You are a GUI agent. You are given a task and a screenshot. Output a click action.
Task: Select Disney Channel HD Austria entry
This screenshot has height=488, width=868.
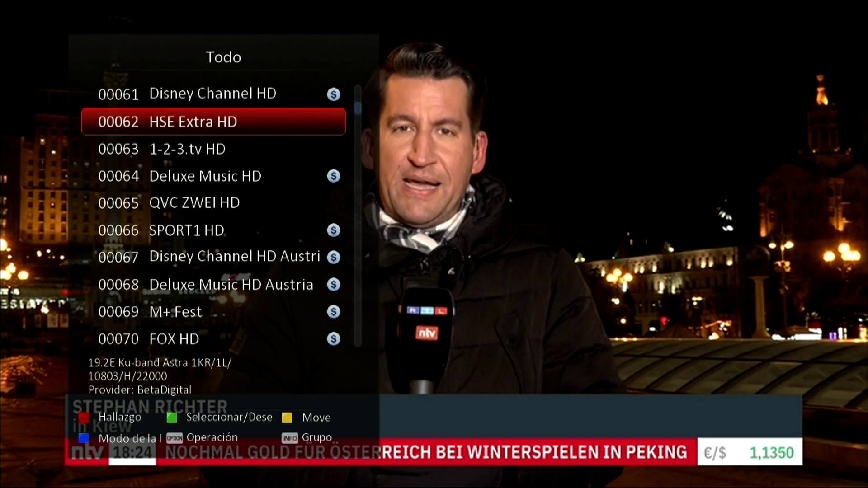pos(234,257)
